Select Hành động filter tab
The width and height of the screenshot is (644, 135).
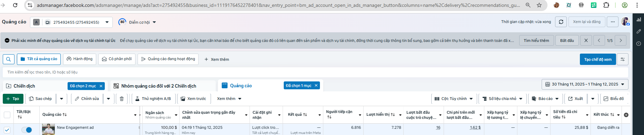(x=80, y=59)
